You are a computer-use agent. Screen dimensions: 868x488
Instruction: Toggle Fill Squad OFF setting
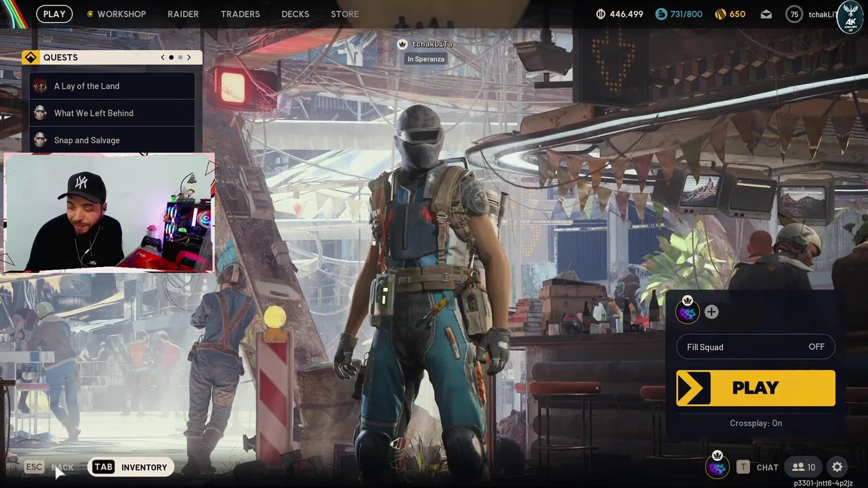755,347
